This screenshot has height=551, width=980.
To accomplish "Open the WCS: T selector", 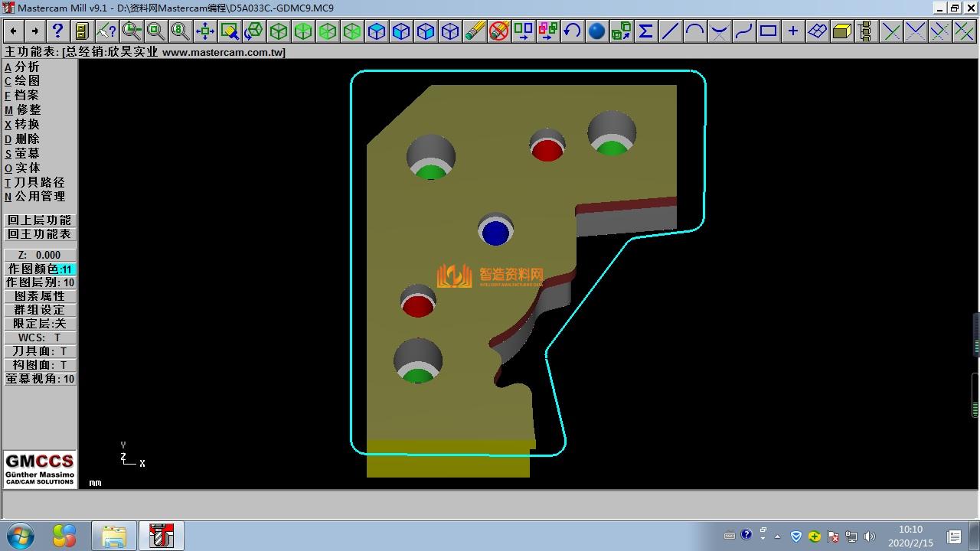I will (x=40, y=337).
